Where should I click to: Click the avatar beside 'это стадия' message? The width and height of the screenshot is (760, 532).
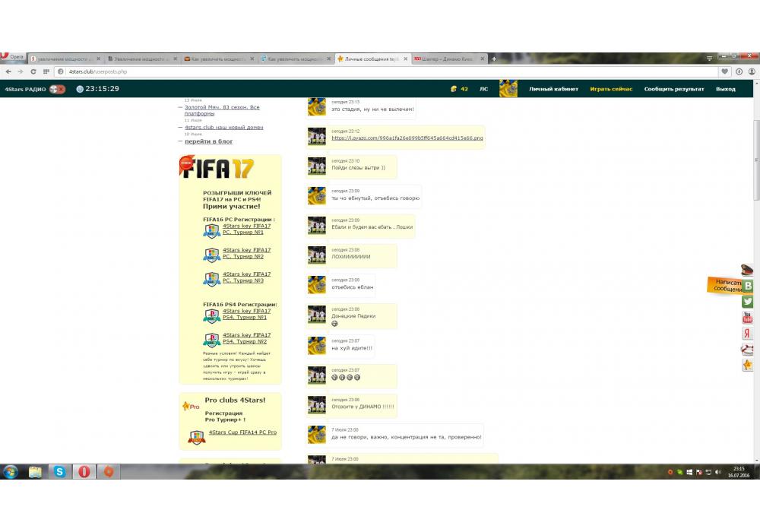tap(317, 107)
